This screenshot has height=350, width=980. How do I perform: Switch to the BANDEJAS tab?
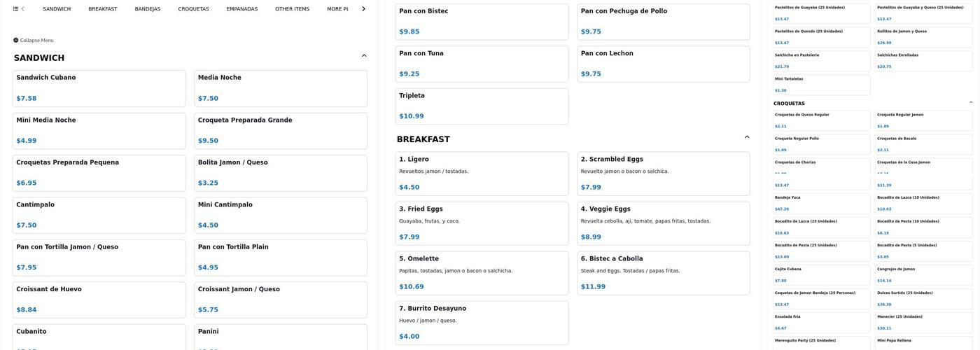point(148,9)
